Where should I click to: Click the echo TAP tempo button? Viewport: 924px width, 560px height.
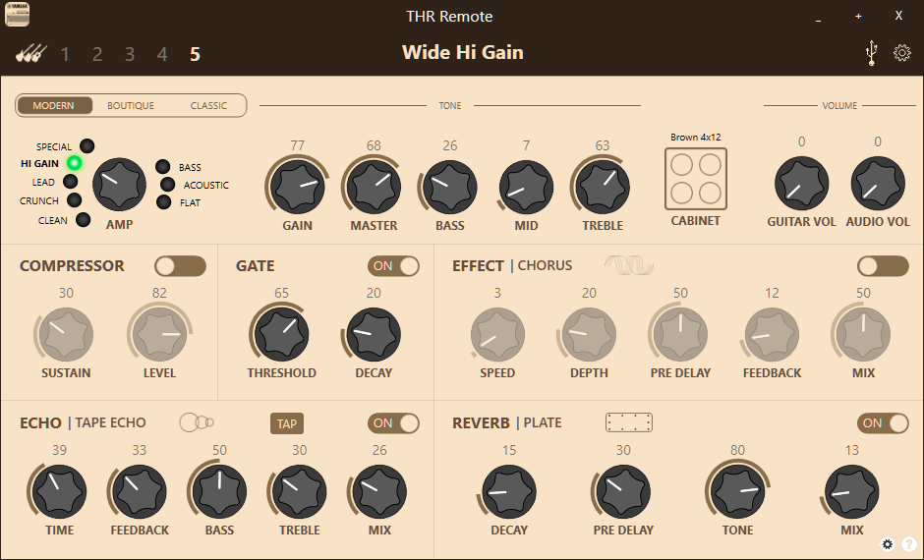pos(287,423)
